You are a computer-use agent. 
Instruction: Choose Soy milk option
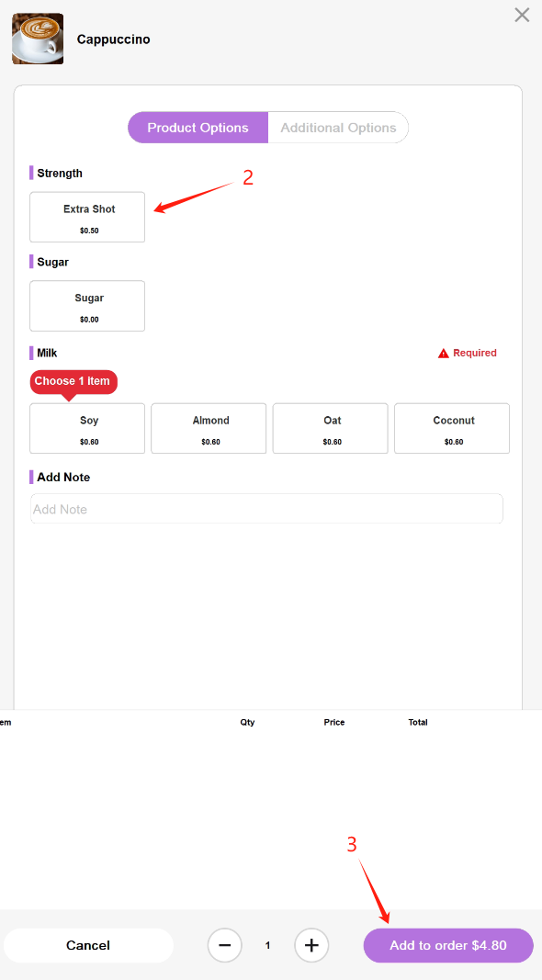pyautogui.click(x=87, y=428)
